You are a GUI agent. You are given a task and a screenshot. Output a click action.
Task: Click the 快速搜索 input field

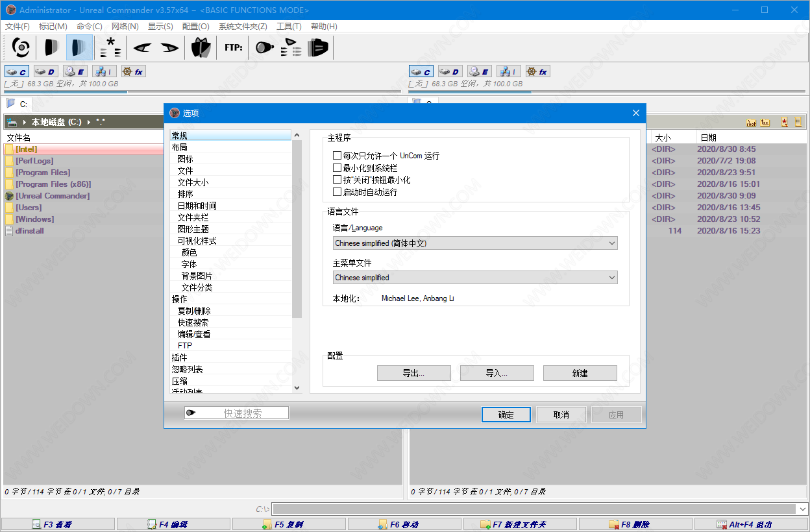pyautogui.click(x=236, y=413)
